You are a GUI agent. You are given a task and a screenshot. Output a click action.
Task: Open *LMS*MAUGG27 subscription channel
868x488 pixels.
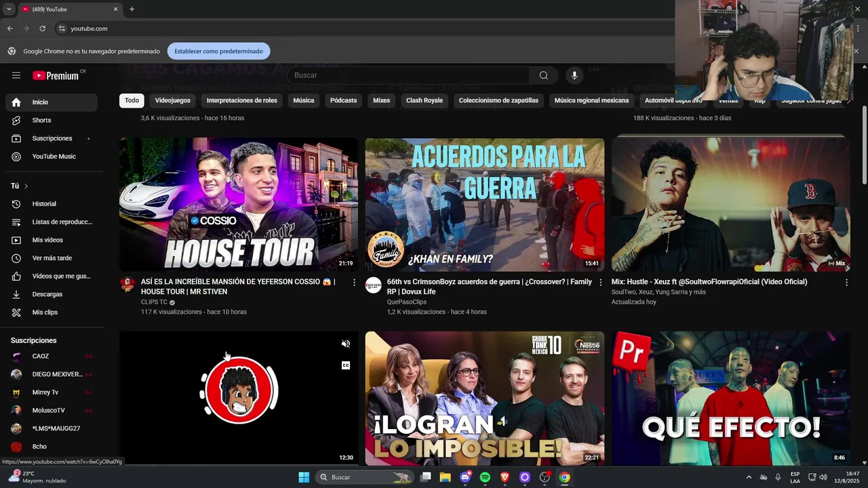tap(52, 428)
